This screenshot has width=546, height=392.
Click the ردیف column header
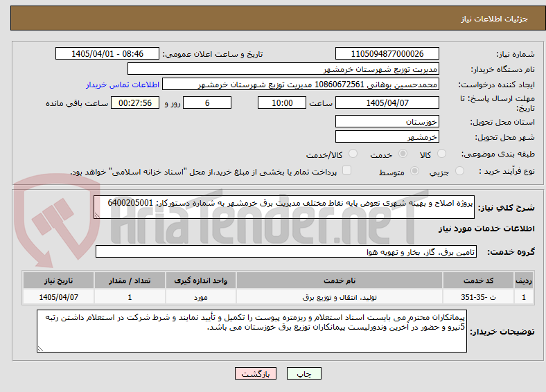point(524,280)
